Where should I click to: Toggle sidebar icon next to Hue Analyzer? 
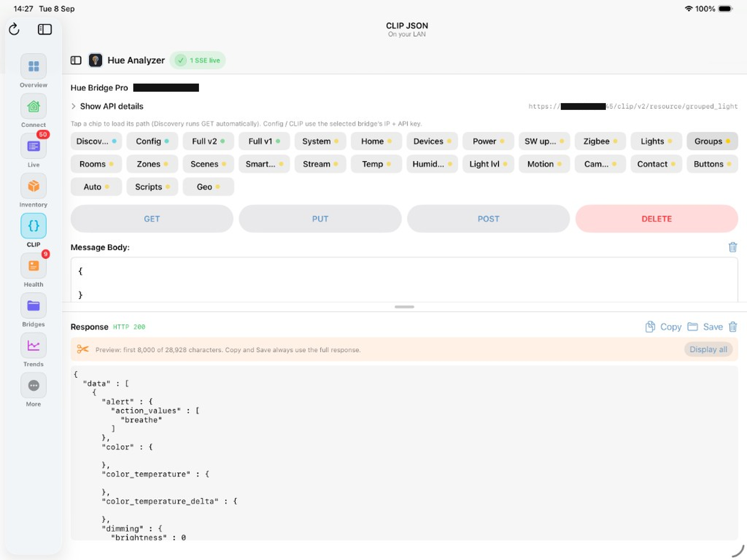76,61
